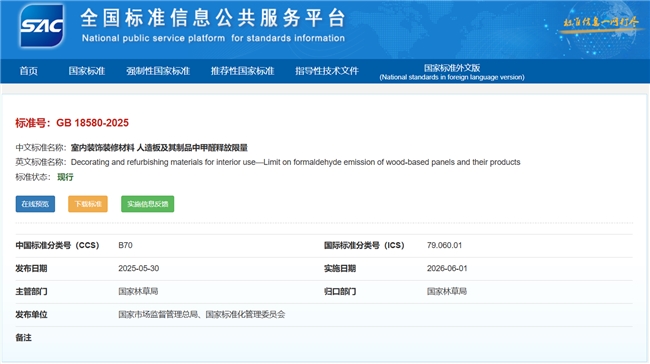Image resolution: width=650 pixels, height=364 pixels.
Task: Click the CCS value B70
Action: pyautogui.click(x=126, y=245)
